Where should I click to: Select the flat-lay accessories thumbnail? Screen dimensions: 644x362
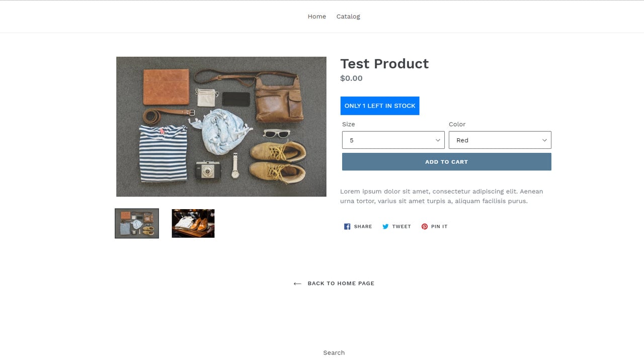[x=137, y=223]
